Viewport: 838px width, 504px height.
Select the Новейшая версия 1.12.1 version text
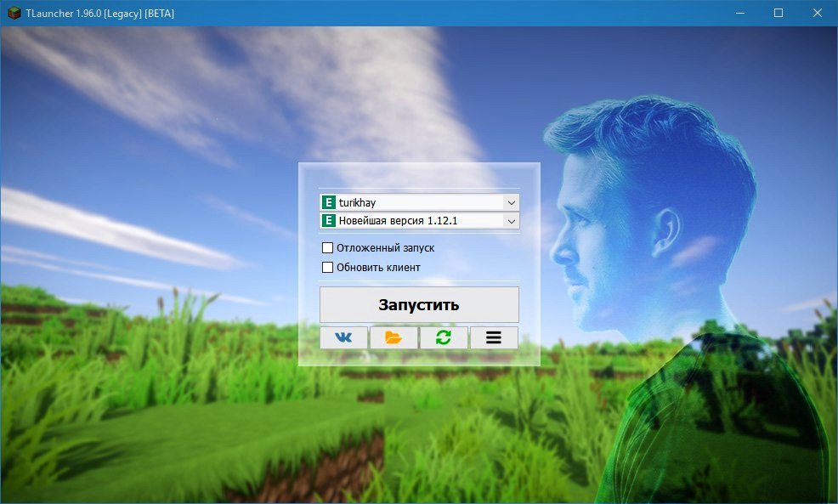398,221
